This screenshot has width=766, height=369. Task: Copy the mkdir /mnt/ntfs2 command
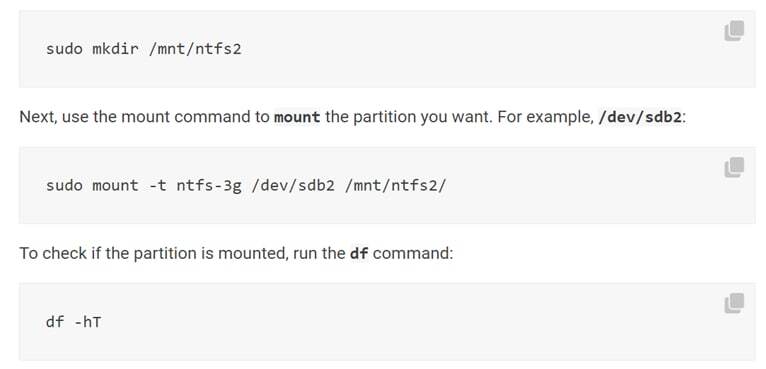[x=734, y=31]
